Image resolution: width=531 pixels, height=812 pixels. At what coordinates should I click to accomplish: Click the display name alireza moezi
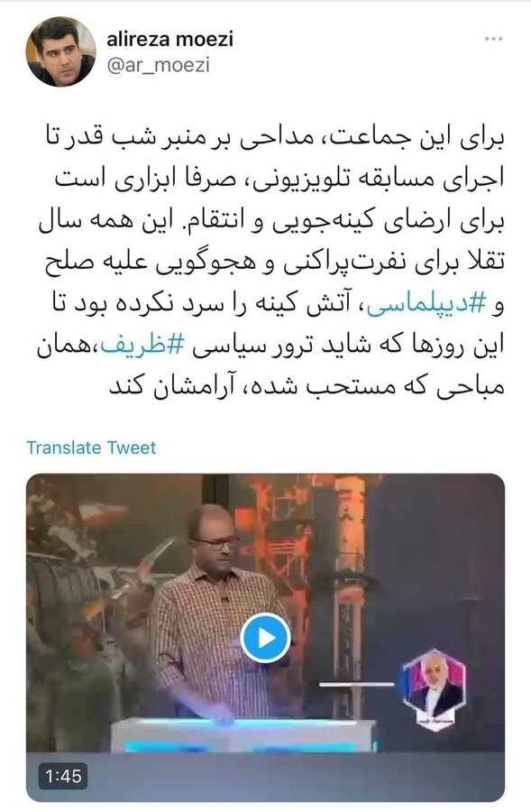pyautogui.click(x=169, y=39)
